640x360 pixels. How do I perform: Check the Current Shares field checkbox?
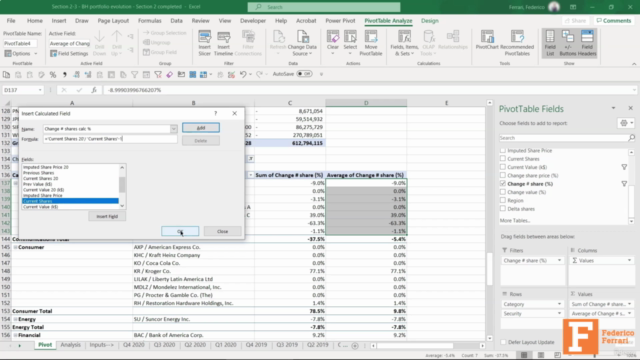click(x=503, y=158)
